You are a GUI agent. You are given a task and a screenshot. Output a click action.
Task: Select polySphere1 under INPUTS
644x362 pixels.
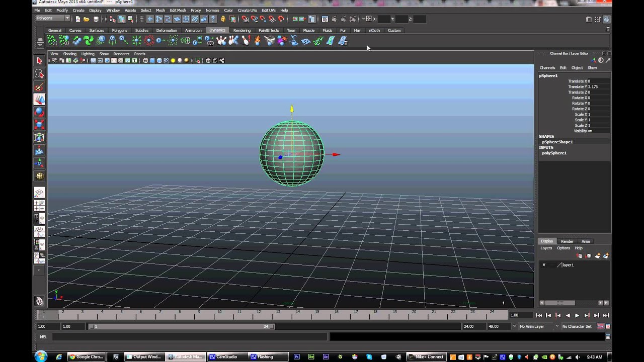[x=554, y=153]
